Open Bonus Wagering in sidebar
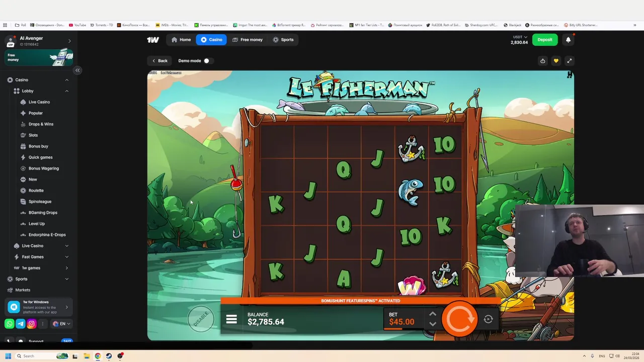The width and height of the screenshot is (644, 362). pos(43,168)
